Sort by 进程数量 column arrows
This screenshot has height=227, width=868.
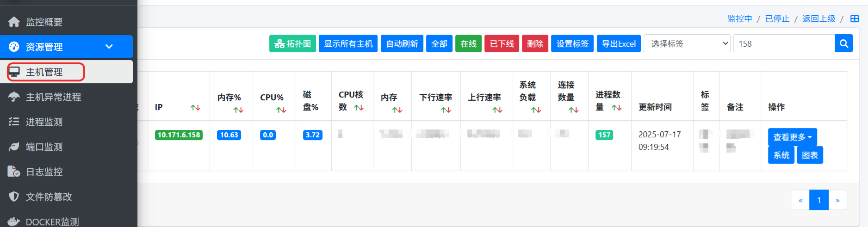point(616,107)
